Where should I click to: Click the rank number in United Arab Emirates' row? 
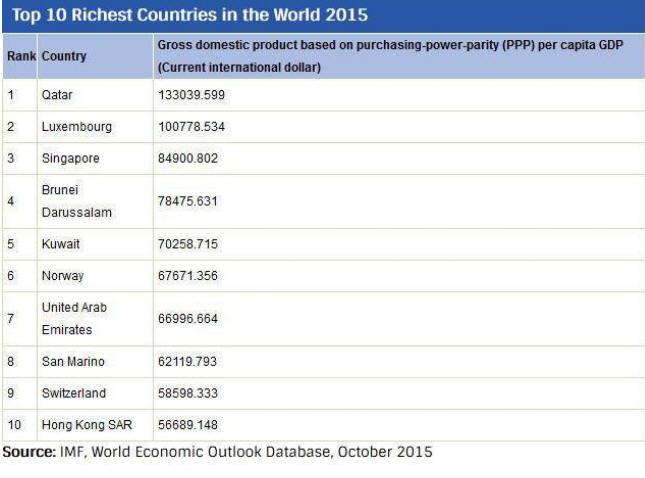[x=11, y=318]
